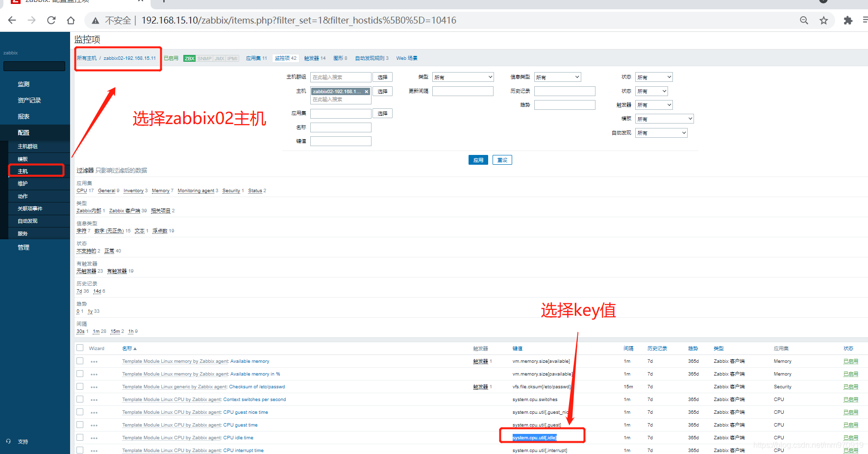Image resolution: width=868 pixels, height=454 pixels.
Task: Open wizard menu for Available memory item
Action: (x=94, y=362)
